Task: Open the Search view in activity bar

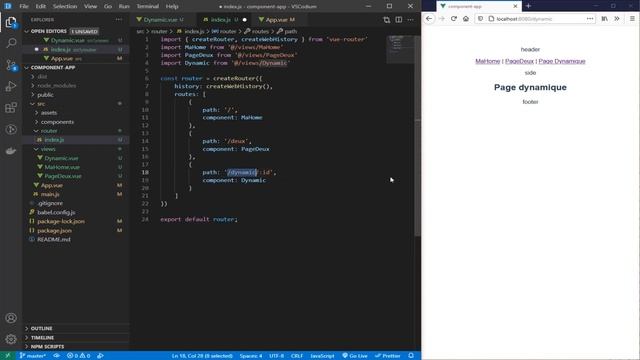Action: 11,43
